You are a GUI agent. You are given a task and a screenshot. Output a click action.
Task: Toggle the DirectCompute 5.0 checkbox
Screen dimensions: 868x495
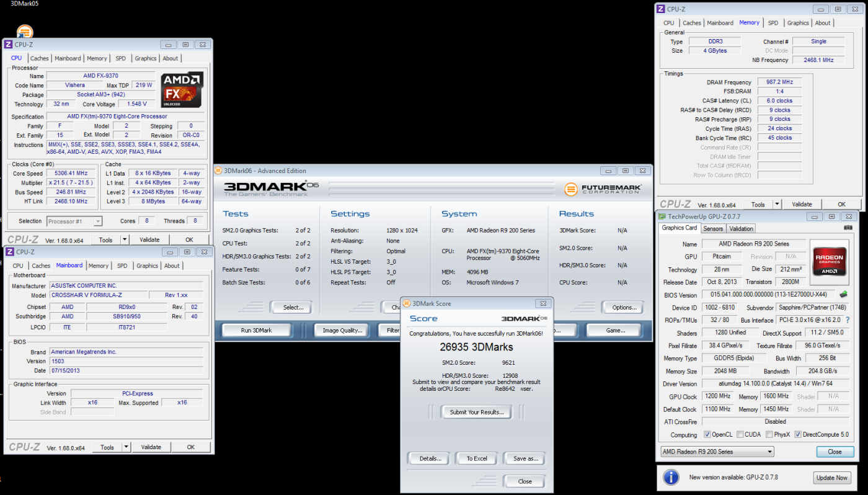799,435
